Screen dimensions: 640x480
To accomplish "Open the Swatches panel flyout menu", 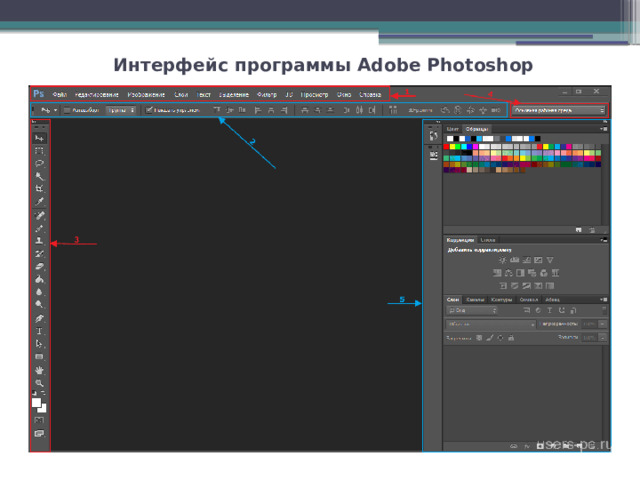I will pyautogui.click(x=604, y=129).
